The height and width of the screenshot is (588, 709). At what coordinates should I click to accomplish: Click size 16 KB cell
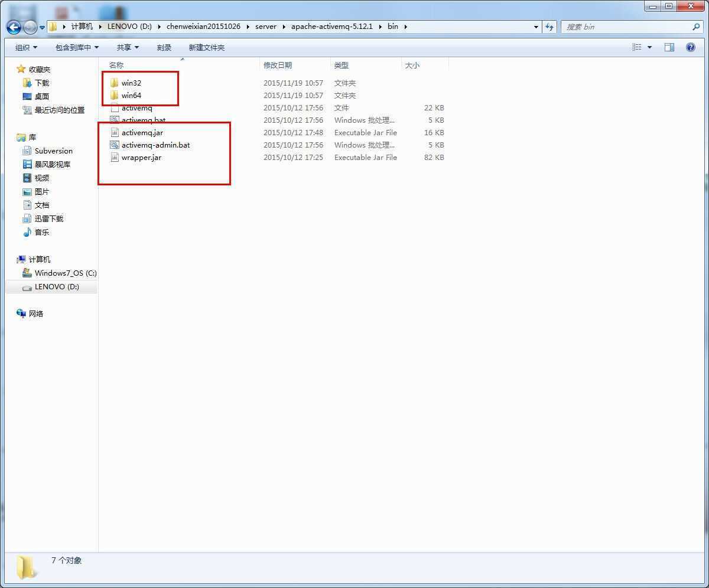[x=434, y=132]
